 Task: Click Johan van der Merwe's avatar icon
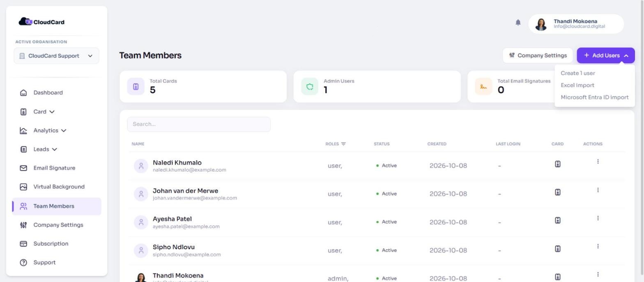(141, 194)
